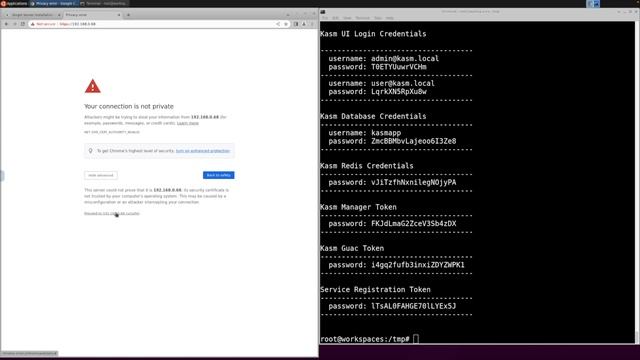Click the Chrome profile icon
The height and width of the screenshot is (360, 640).
pos(304,24)
